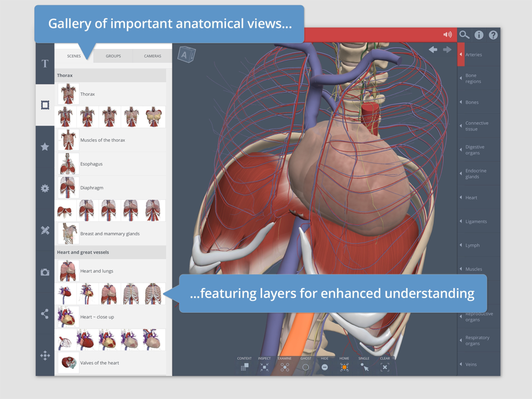Toggle Hide tool in bottom toolbar
This screenshot has width=532, height=399.
point(325,364)
